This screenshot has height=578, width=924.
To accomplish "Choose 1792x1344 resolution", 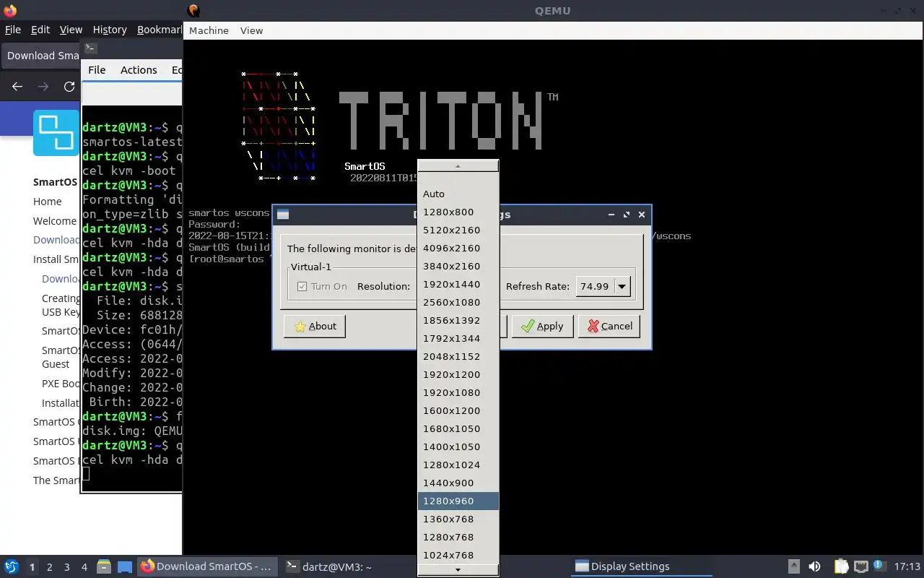I will 458,338.
